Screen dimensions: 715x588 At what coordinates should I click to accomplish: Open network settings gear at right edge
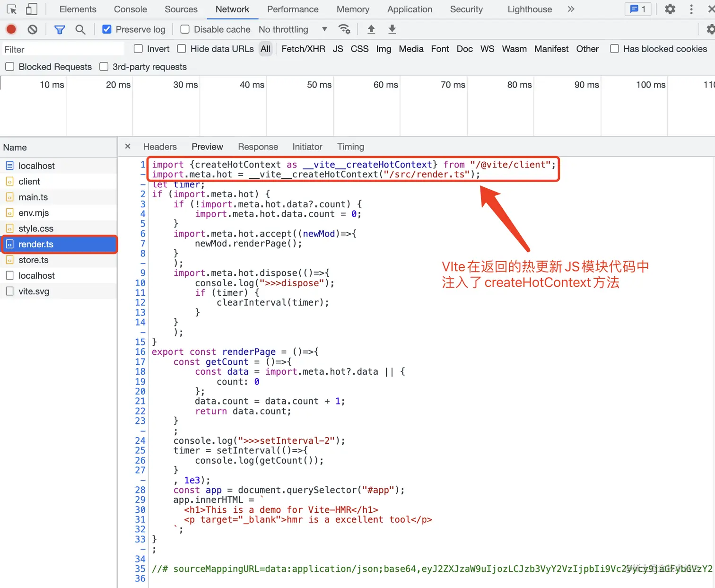(710, 29)
